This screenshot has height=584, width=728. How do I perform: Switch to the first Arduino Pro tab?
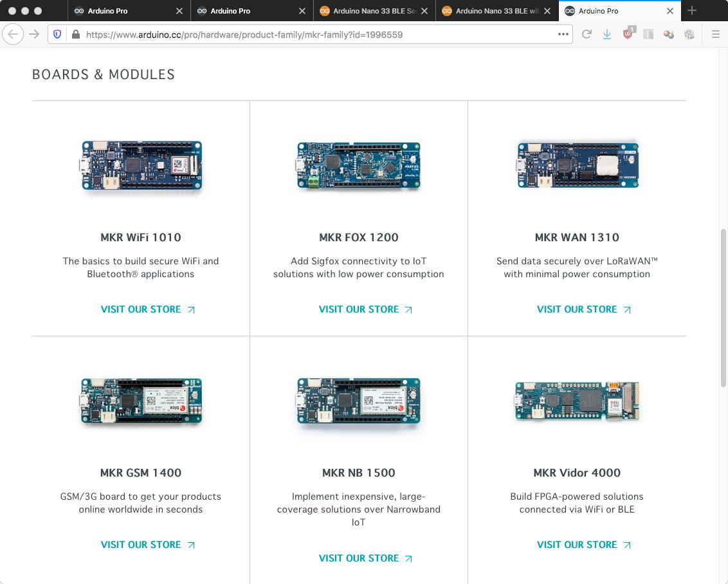pyautogui.click(x=129, y=11)
